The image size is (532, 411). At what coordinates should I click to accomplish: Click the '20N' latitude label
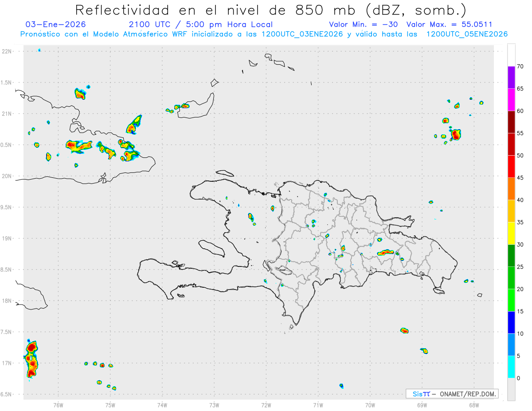point(7,176)
